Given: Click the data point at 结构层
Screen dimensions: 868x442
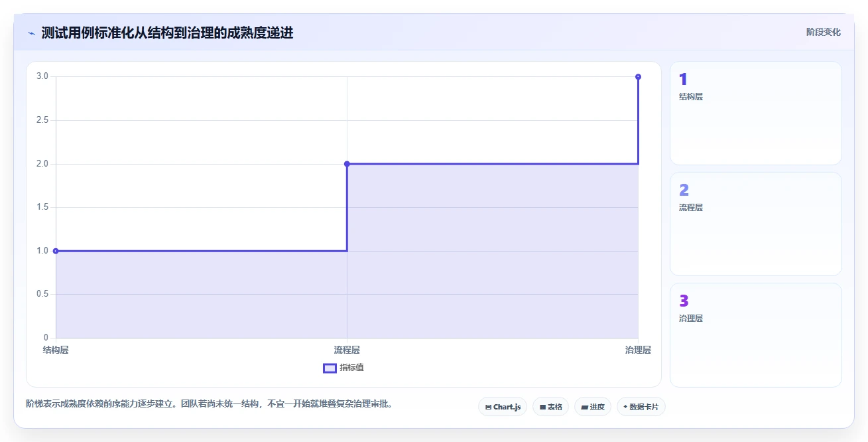Looking at the screenshot, I should (56, 251).
